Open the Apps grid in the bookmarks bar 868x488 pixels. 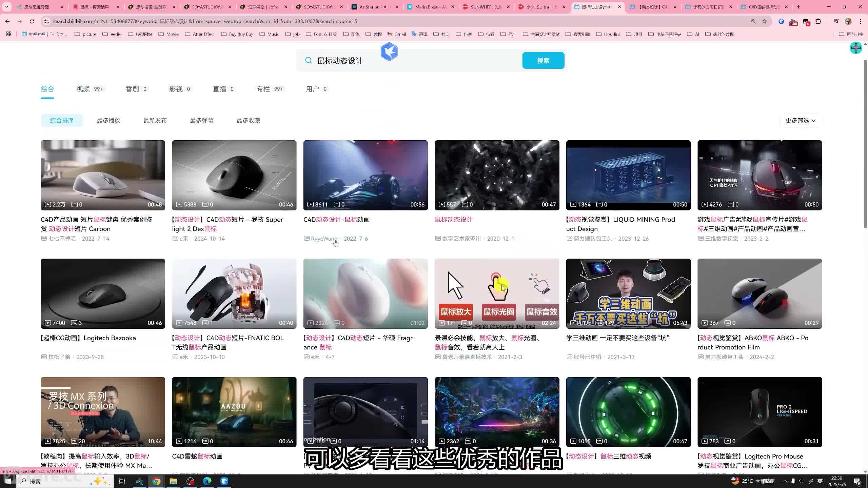coord(9,34)
